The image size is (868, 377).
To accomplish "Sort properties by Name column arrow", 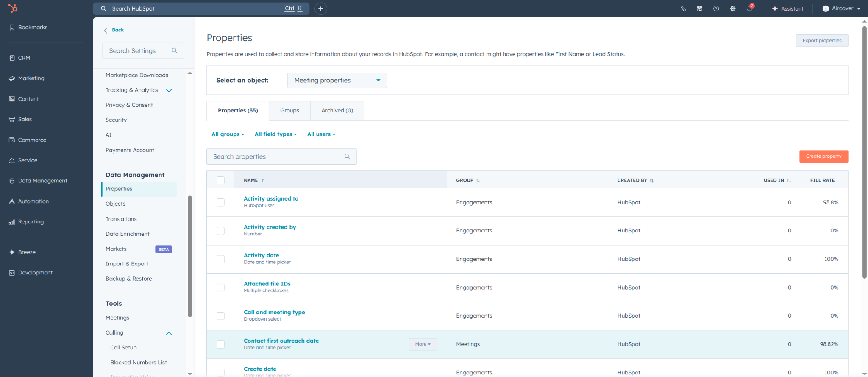I will 263,180.
